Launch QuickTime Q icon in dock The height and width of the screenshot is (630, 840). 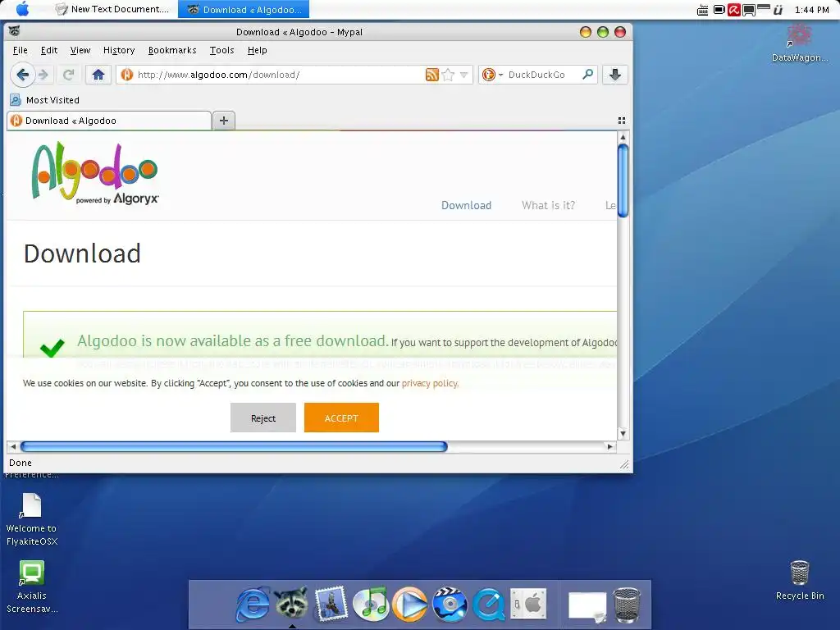[x=489, y=605]
